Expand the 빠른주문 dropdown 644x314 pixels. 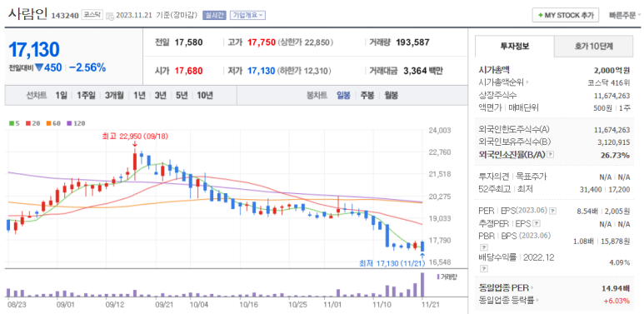625,16
